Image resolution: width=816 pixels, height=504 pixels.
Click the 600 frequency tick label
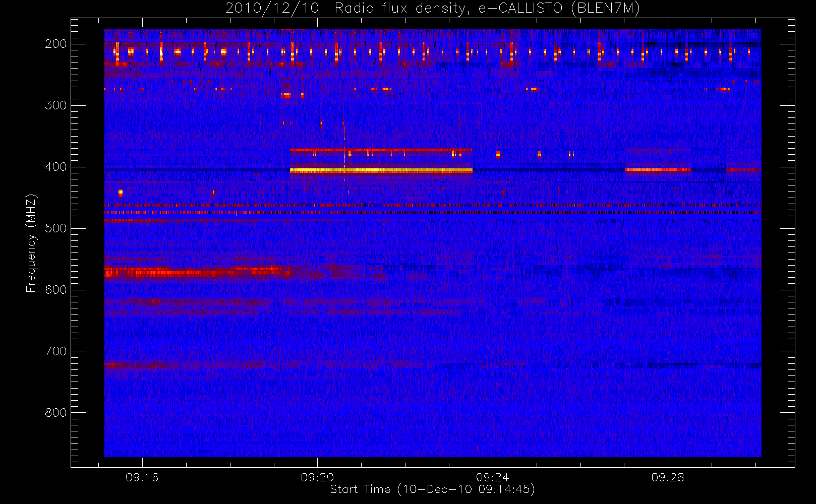pos(55,290)
